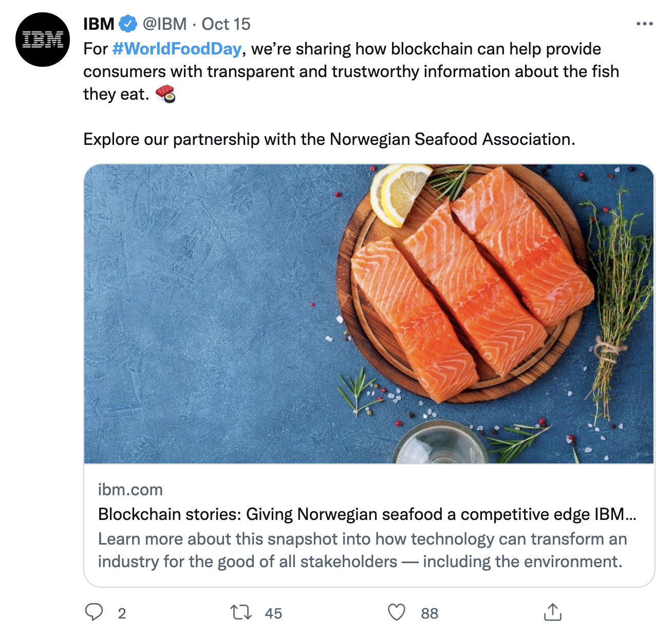
Task: Click the Norwegian Seafood Association tweet sentence
Action: pos(329,139)
